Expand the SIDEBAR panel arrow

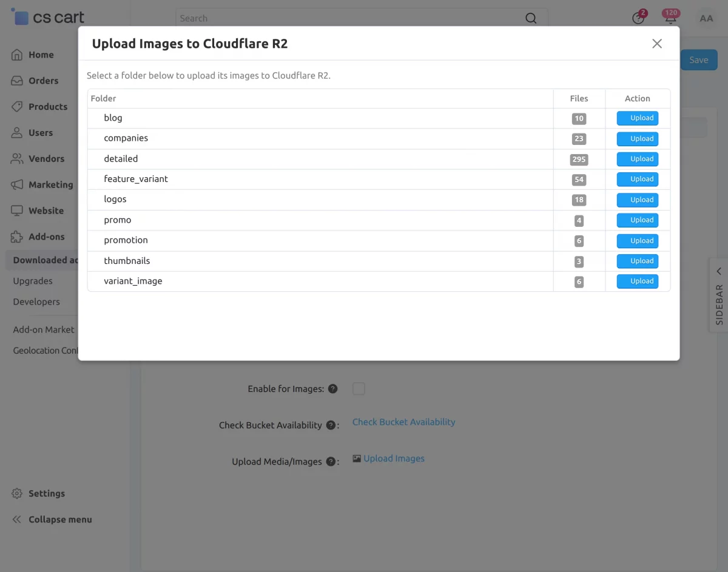pyautogui.click(x=720, y=271)
